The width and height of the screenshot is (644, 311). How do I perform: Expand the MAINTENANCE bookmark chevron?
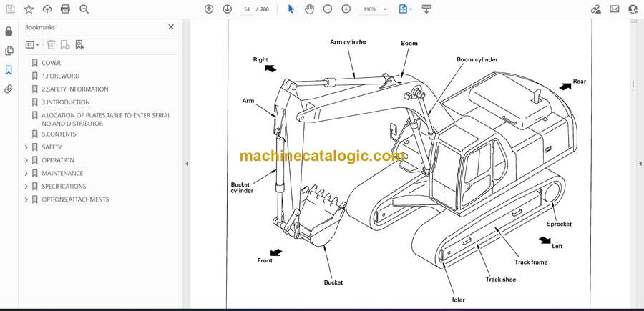click(26, 174)
